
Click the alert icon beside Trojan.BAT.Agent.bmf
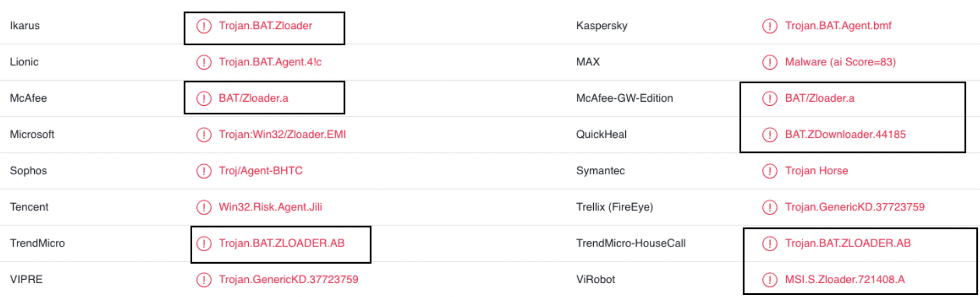point(770,26)
